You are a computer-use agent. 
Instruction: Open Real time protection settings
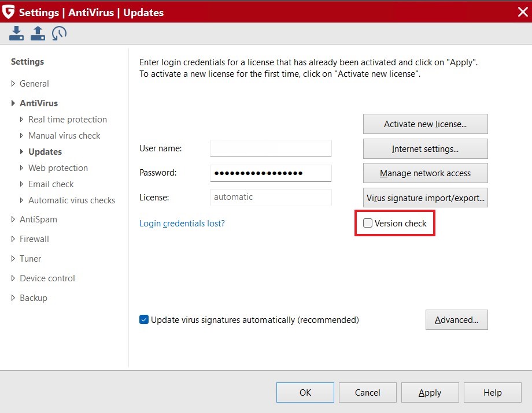coord(68,119)
